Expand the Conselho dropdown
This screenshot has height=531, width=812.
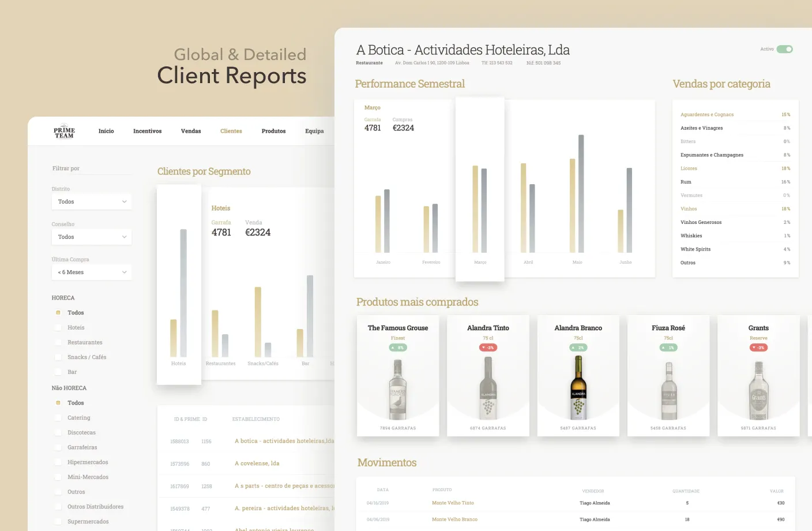tap(92, 237)
